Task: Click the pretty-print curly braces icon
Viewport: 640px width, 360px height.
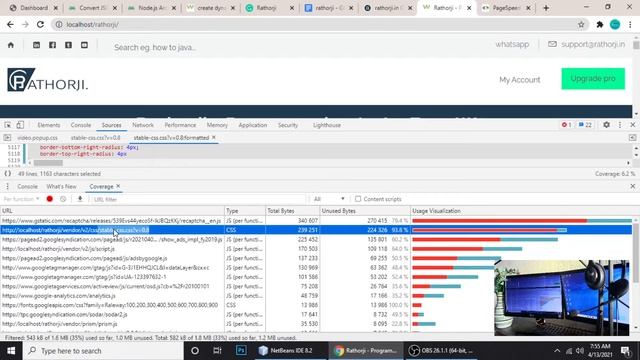Action: coord(7,173)
